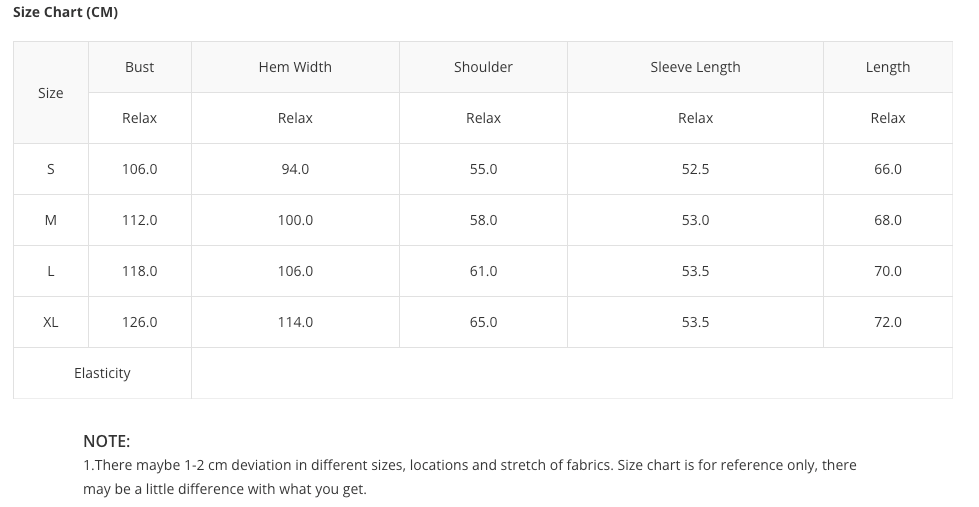
Task: Click the Hem Width column header
Action: [295, 67]
